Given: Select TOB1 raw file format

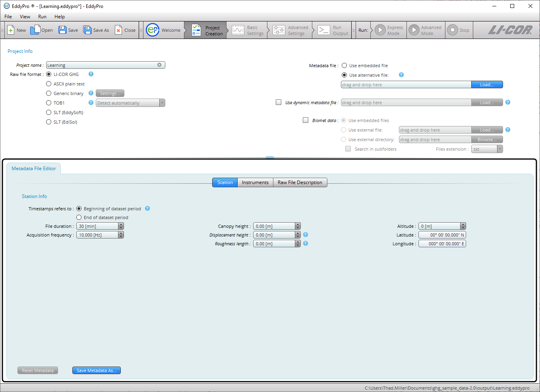Looking at the screenshot, I should [49, 103].
